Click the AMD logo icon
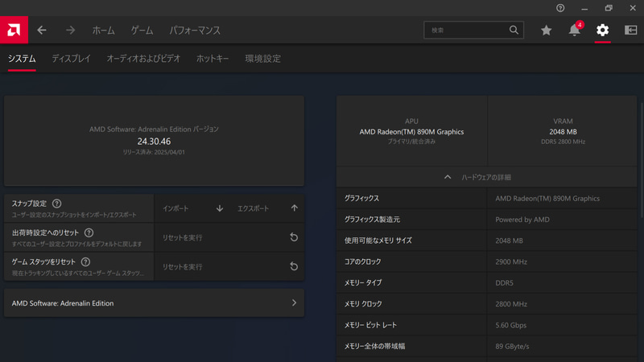The image size is (644, 362). (14, 30)
